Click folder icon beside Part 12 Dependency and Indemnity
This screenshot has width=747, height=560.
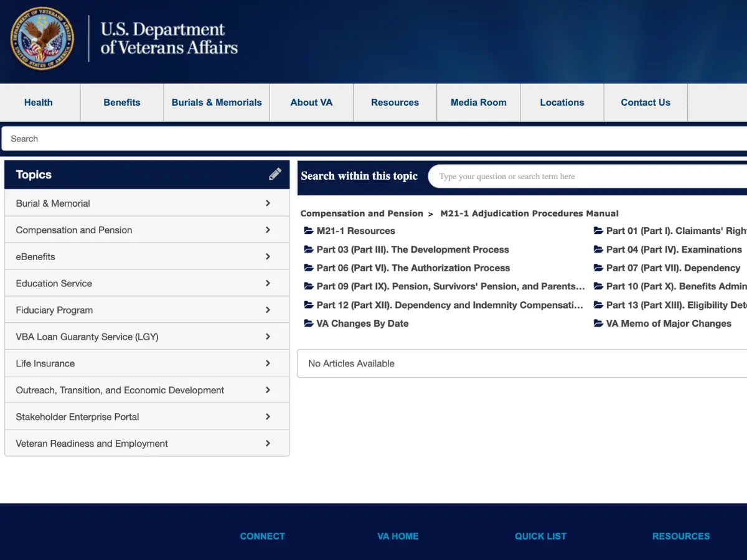(x=309, y=305)
